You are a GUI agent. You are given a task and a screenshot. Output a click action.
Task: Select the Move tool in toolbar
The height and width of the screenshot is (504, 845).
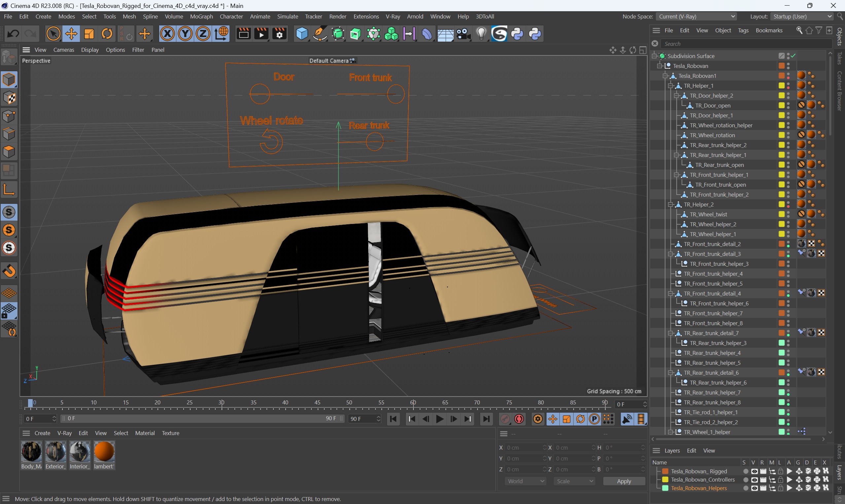pyautogui.click(x=70, y=34)
